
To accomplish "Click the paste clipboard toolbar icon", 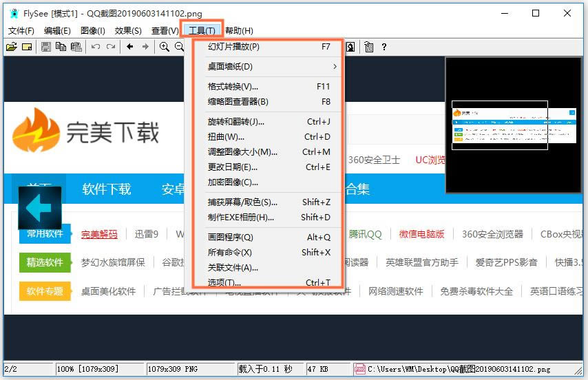I will tap(76, 47).
